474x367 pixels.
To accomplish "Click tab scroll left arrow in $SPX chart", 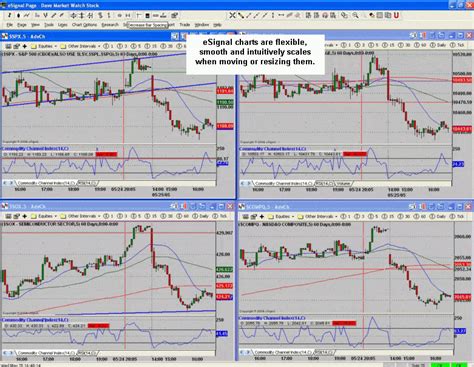I will [x=5, y=183].
